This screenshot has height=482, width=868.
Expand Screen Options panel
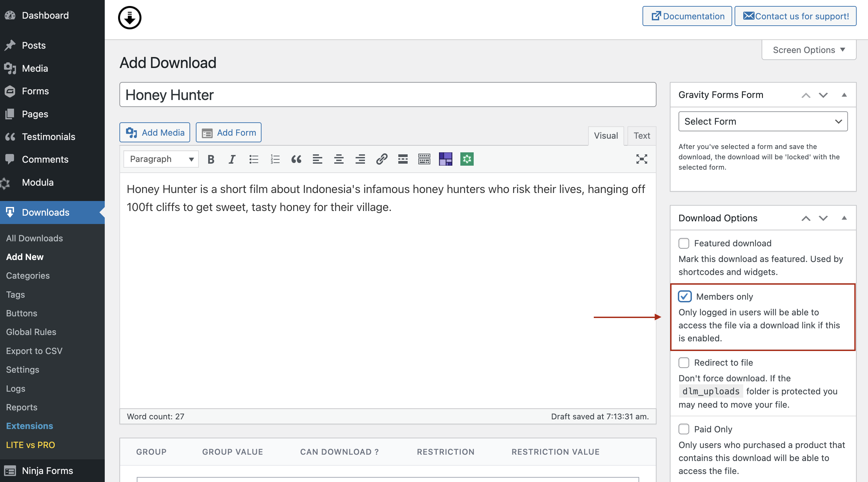coord(809,50)
